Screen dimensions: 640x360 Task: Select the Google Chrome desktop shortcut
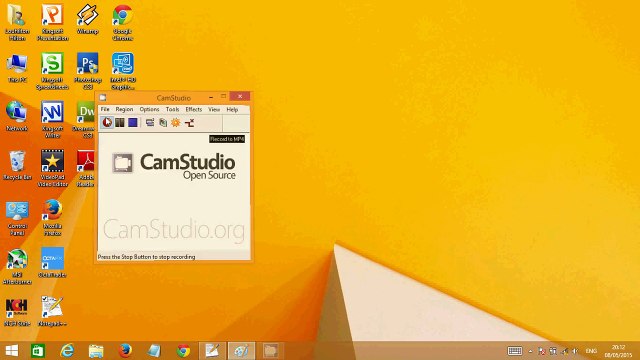pyautogui.click(x=122, y=22)
